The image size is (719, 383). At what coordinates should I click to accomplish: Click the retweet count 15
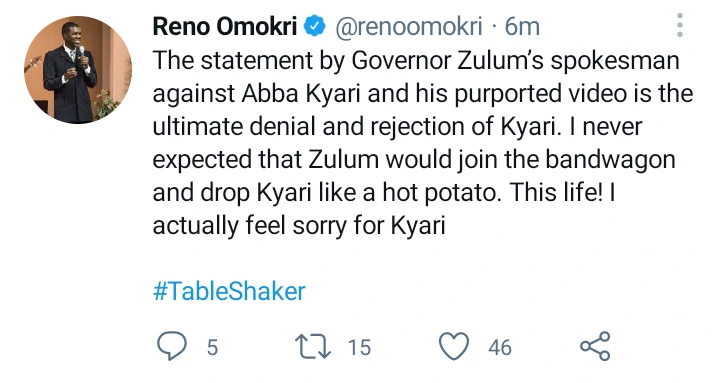click(x=359, y=347)
